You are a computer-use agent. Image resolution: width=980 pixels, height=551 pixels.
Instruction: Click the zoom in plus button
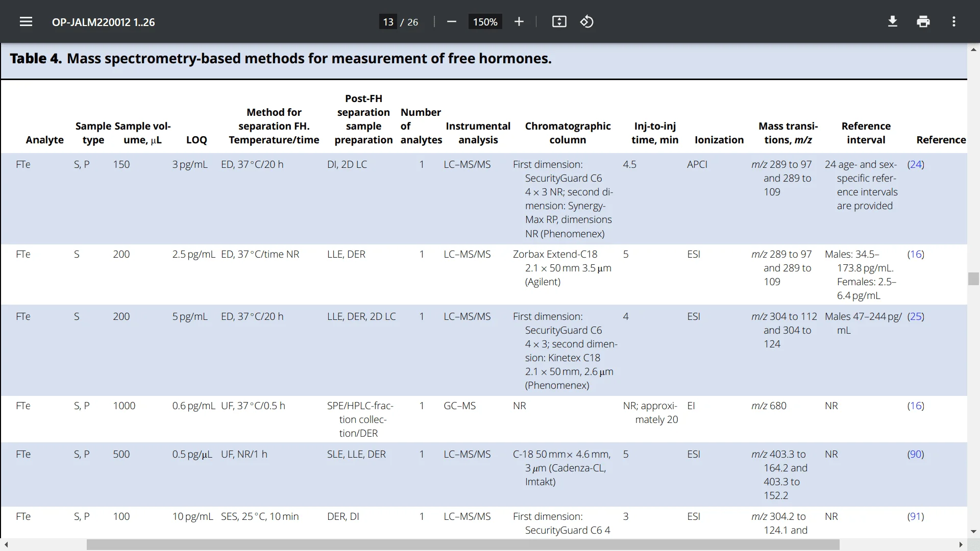coord(519,21)
